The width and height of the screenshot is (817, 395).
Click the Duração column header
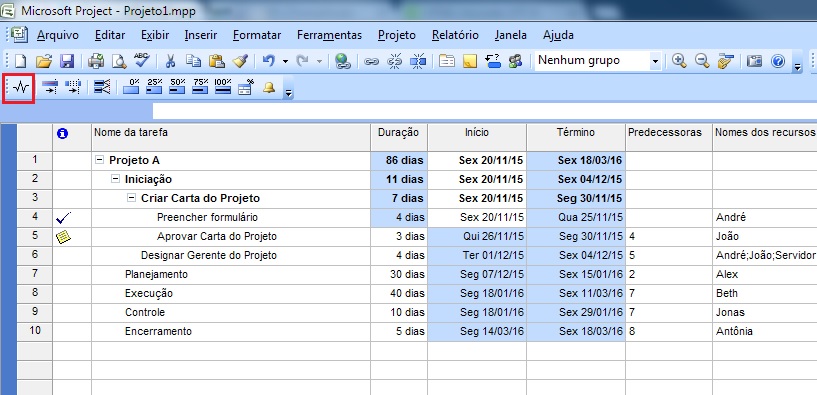[x=399, y=138]
